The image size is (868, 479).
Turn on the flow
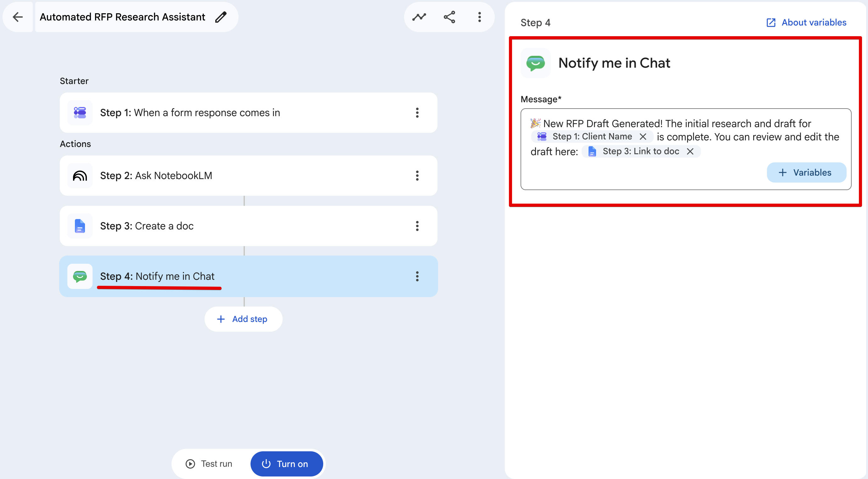pyautogui.click(x=286, y=464)
